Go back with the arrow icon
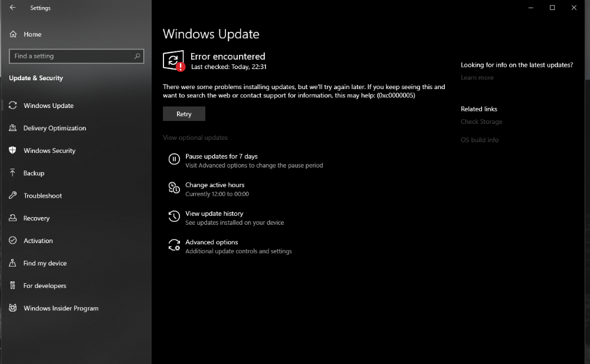 [x=13, y=8]
